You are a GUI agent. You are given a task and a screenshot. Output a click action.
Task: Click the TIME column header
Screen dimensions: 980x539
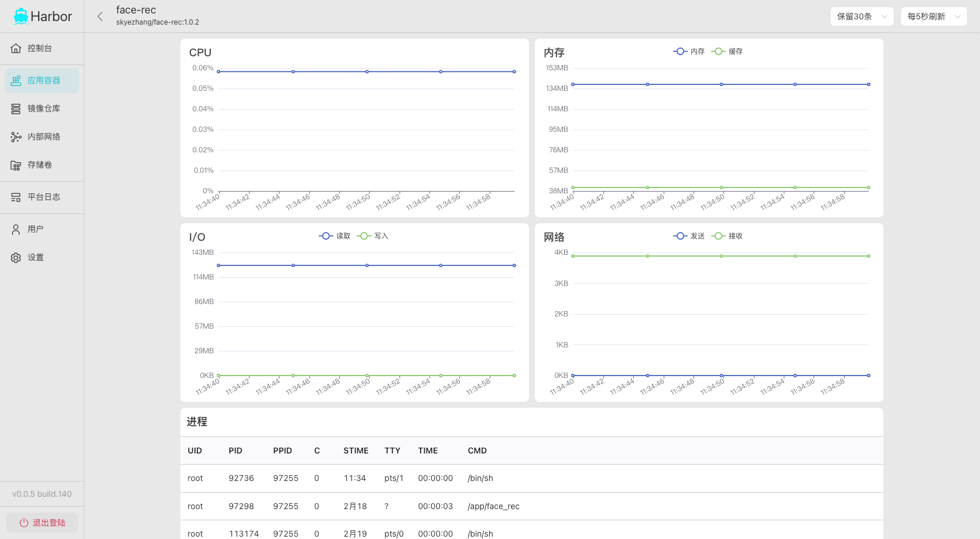click(x=428, y=451)
